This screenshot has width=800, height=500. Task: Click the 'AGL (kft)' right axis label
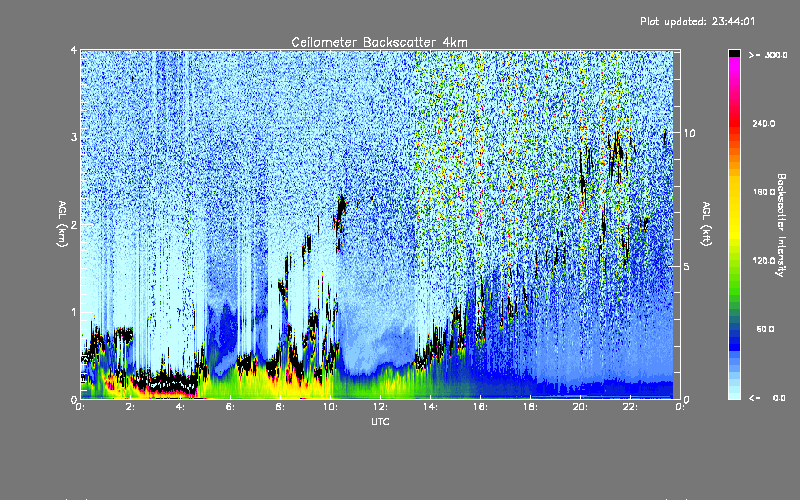tap(706, 224)
